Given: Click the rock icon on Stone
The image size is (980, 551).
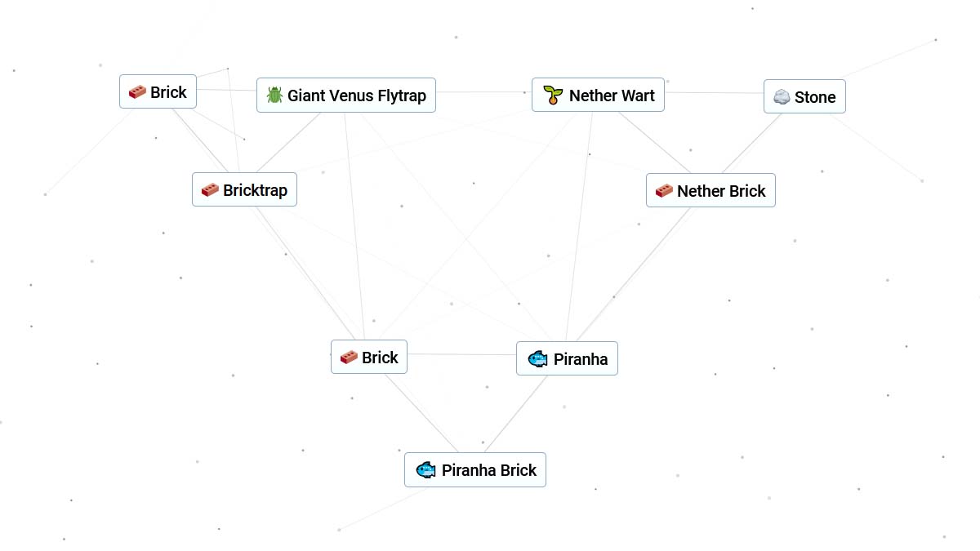Looking at the screenshot, I should [x=782, y=97].
